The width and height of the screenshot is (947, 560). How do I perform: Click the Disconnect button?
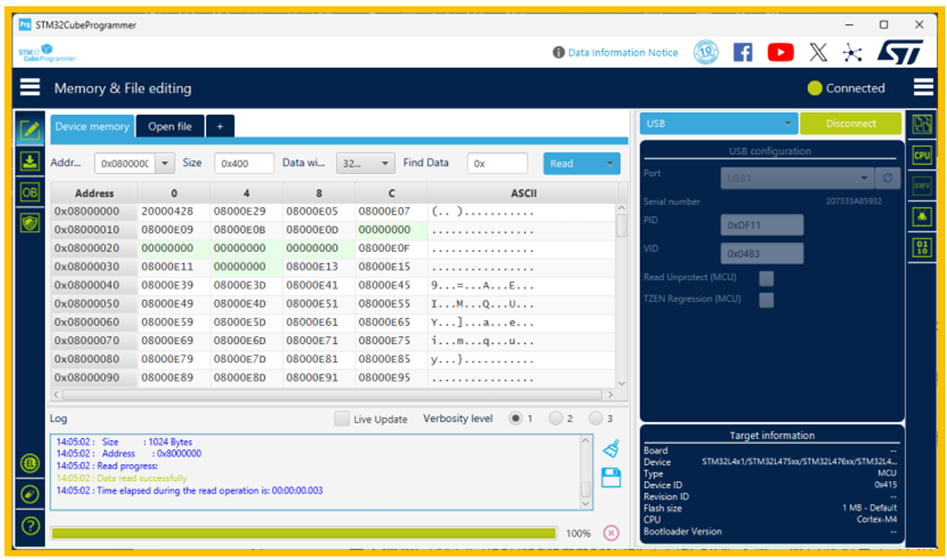click(x=850, y=124)
